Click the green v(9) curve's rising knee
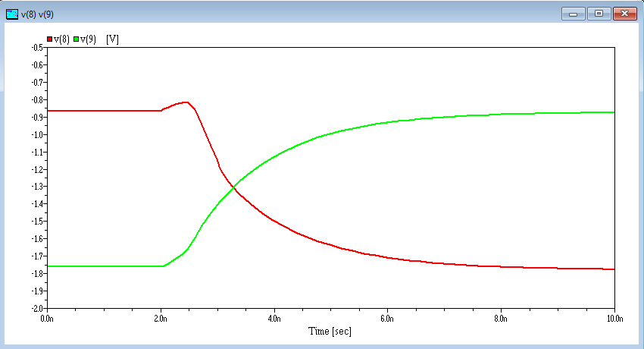 164,266
